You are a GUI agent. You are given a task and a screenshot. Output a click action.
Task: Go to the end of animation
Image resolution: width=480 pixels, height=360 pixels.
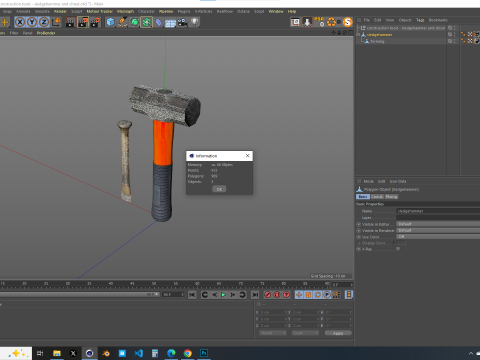255,295
